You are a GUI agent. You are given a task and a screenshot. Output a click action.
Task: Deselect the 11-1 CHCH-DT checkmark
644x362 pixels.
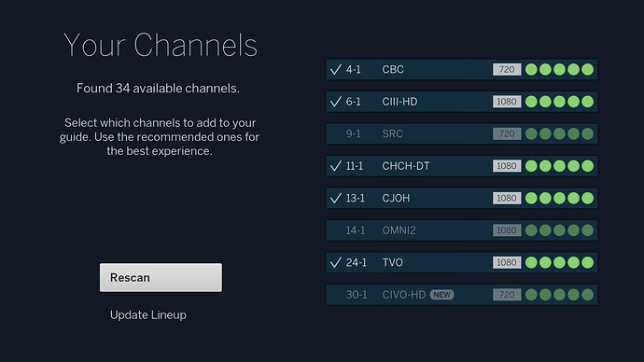click(x=336, y=166)
